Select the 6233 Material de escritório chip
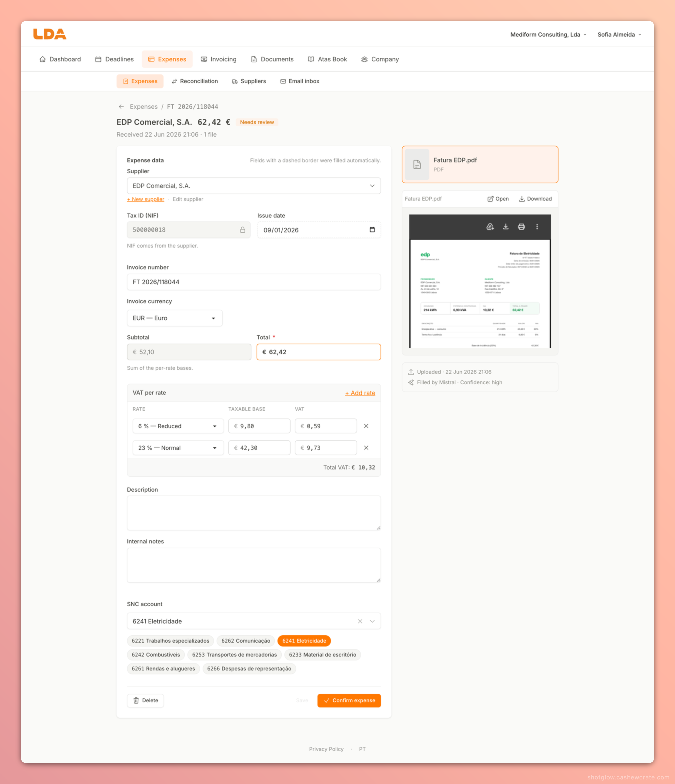This screenshot has height=784, width=675. (322, 655)
